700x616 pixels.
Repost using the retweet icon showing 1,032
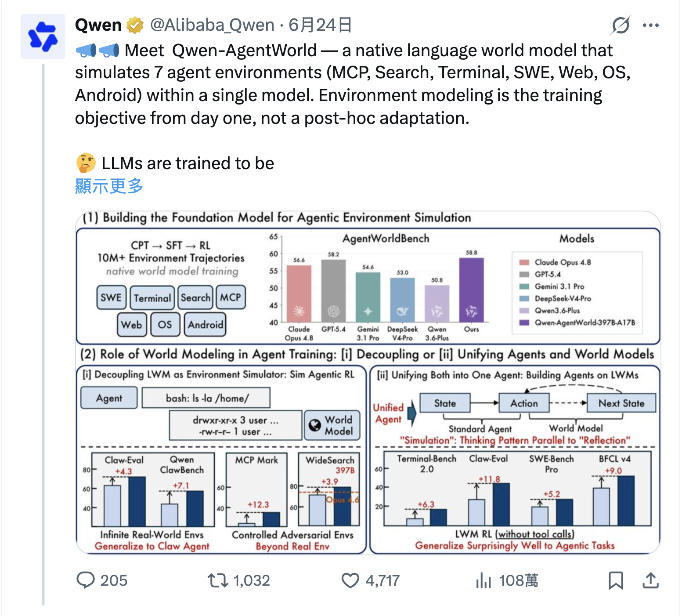click(x=218, y=580)
